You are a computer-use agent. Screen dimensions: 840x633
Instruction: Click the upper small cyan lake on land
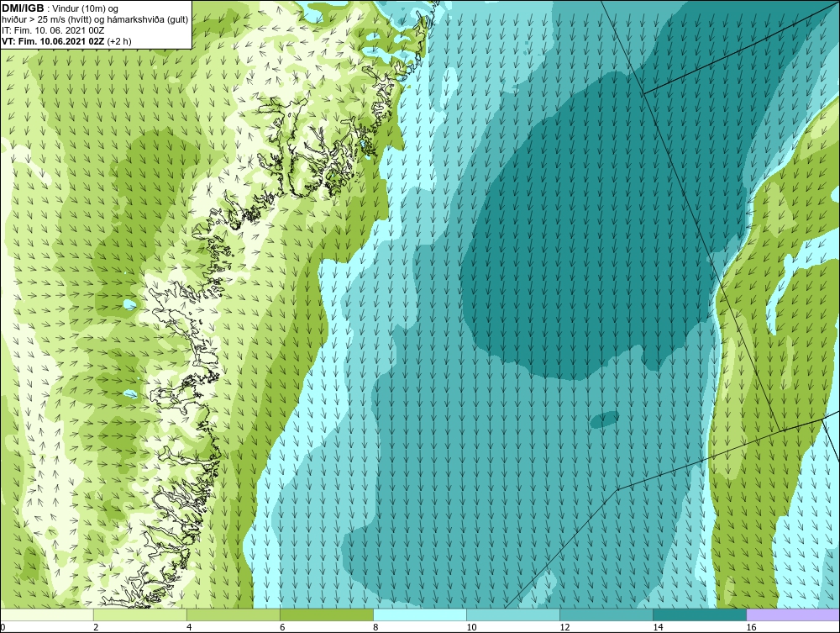(x=130, y=304)
